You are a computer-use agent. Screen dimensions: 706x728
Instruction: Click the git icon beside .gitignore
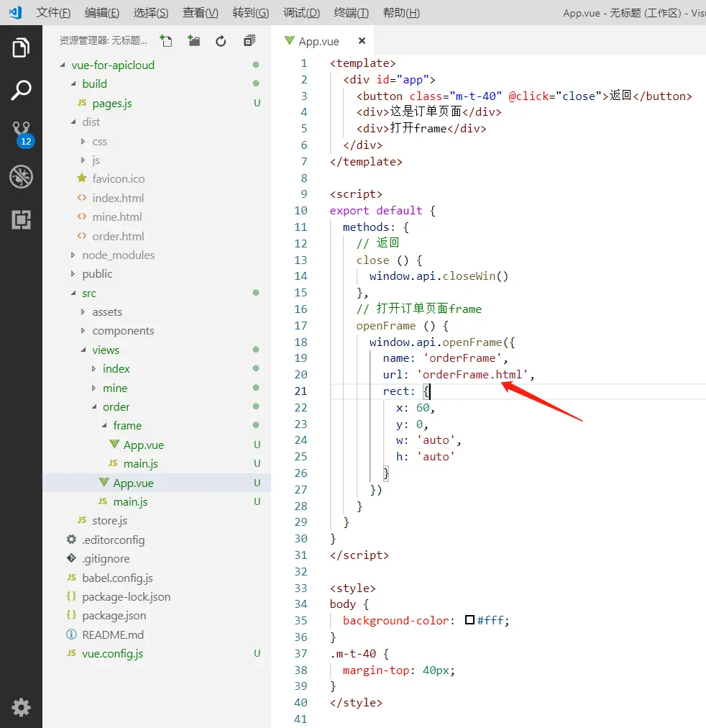coord(71,558)
